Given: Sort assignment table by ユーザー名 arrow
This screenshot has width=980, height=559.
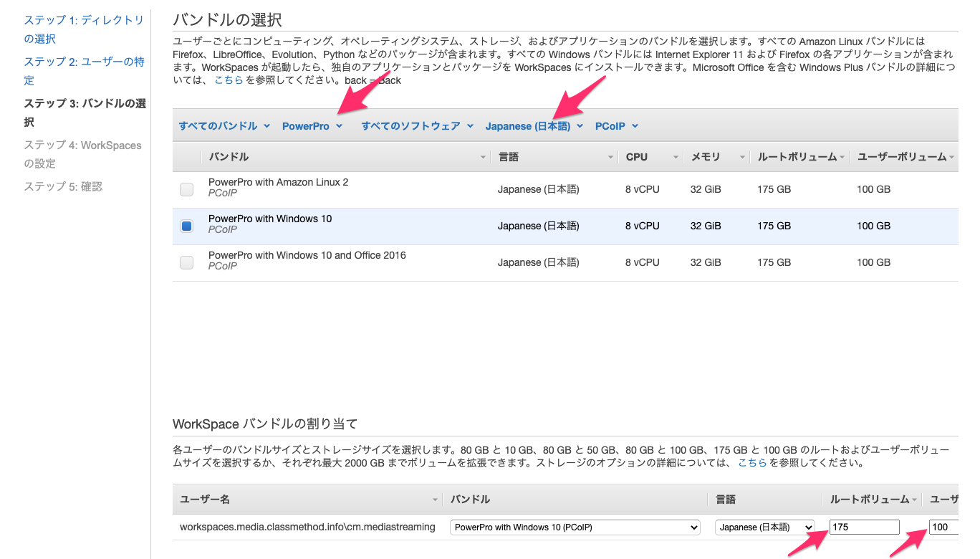Looking at the screenshot, I should [434, 500].
